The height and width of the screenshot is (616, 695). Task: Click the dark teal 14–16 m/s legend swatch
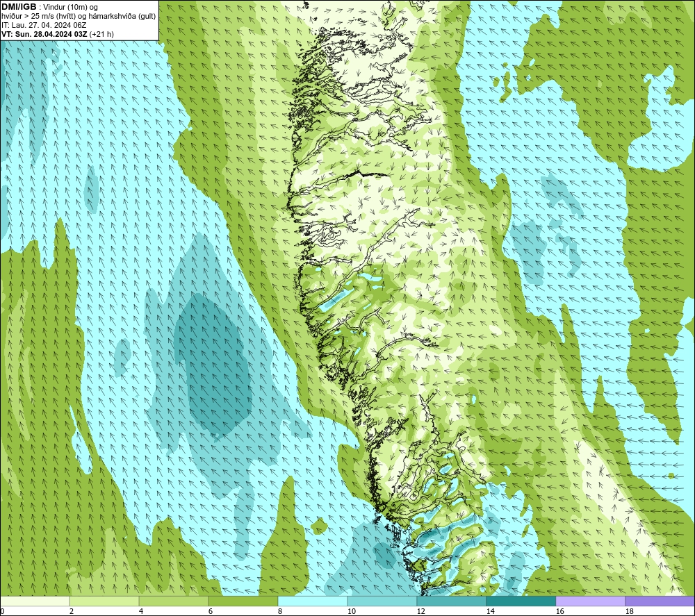(521, 601)
